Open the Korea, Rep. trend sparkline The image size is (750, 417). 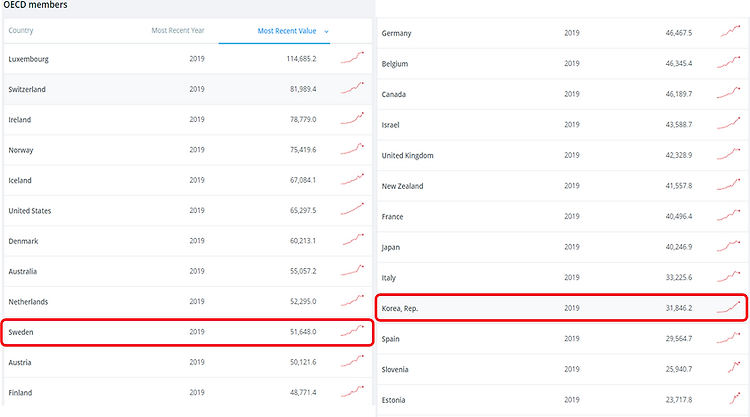point(728,307)
